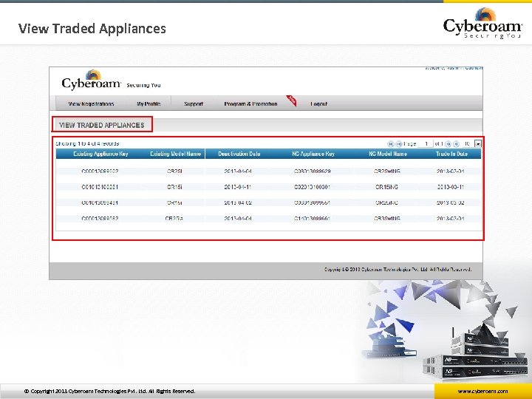This screenshot has width=532, height=399.
Task: Click the welcome user text at portal top right
Action: (453, 68)
